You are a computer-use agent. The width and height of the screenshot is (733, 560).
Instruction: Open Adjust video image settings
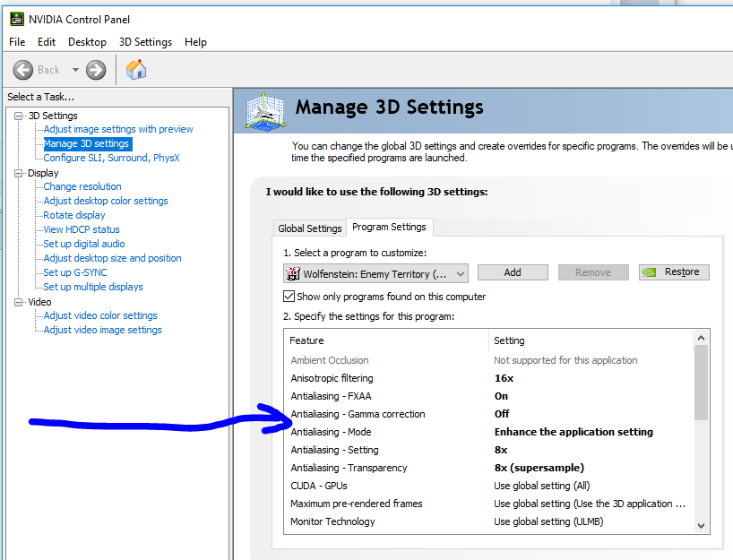tap(102, 330)
